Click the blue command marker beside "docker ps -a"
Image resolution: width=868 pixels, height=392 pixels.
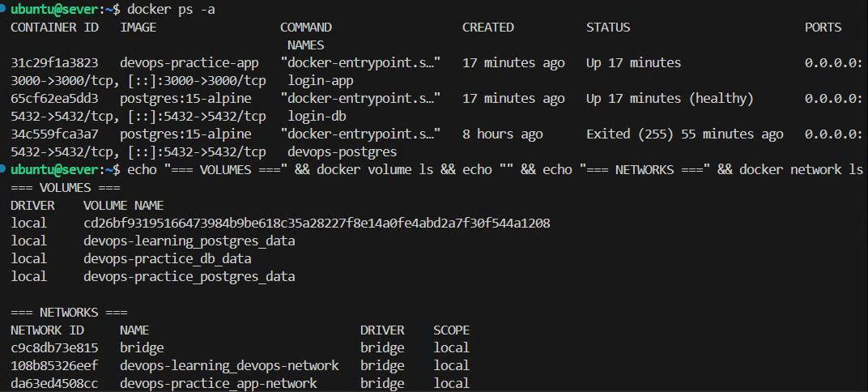(x=4, y=9)
